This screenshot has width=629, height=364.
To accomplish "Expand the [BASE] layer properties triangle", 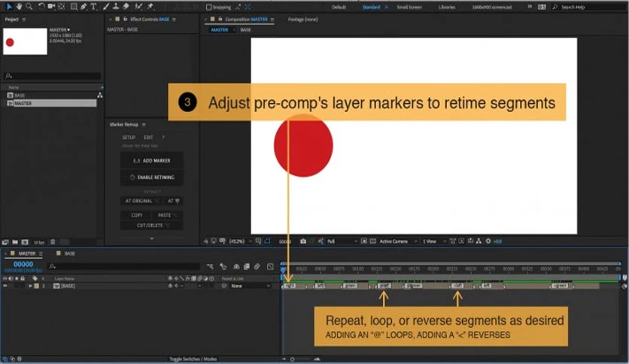I will pyautogui.click(x=30, y=287).
